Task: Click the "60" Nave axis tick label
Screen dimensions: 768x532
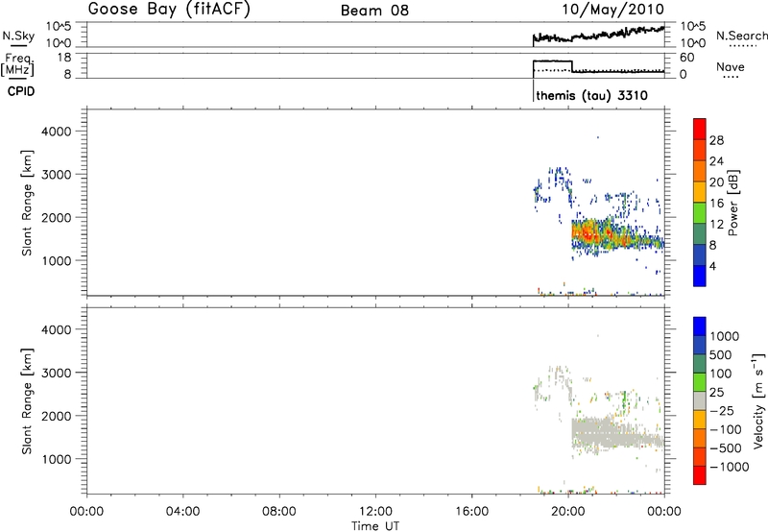Action: pyautogui.click(x=687, y=58)
